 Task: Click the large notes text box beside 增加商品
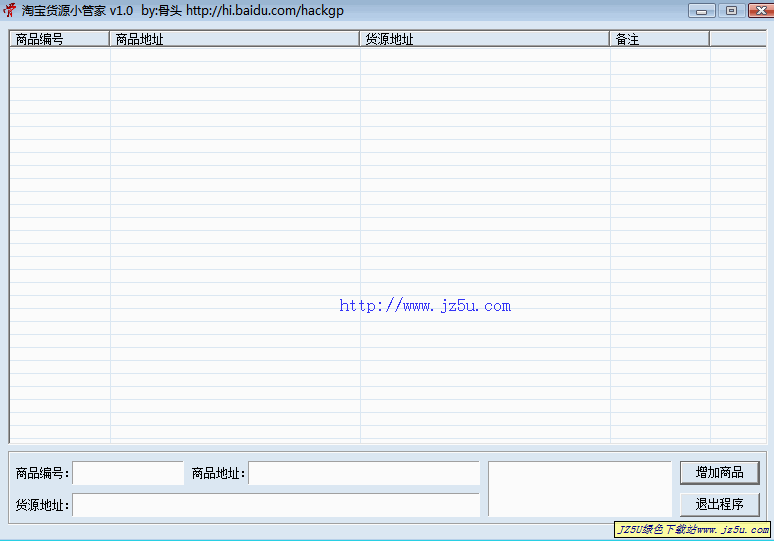(x=580, y=489)
